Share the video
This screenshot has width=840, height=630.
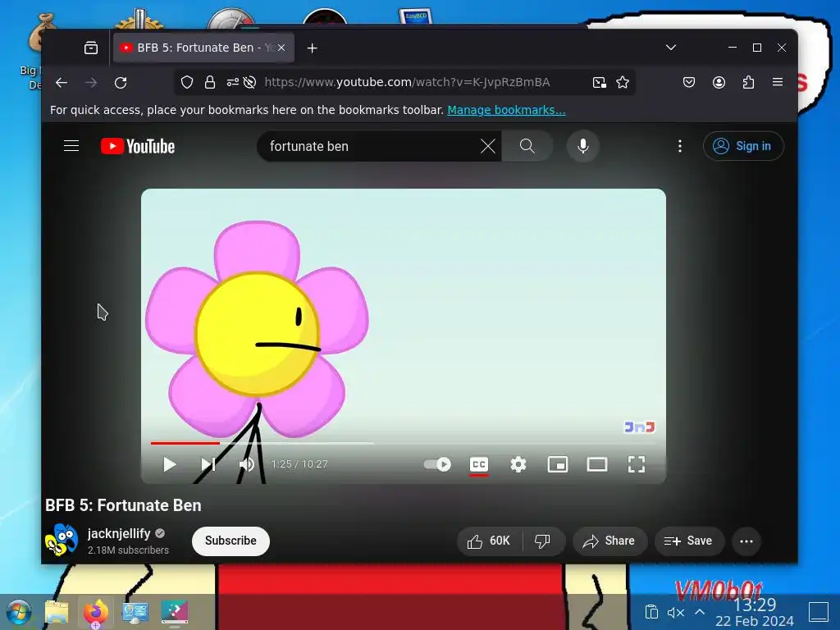(609, 541)
